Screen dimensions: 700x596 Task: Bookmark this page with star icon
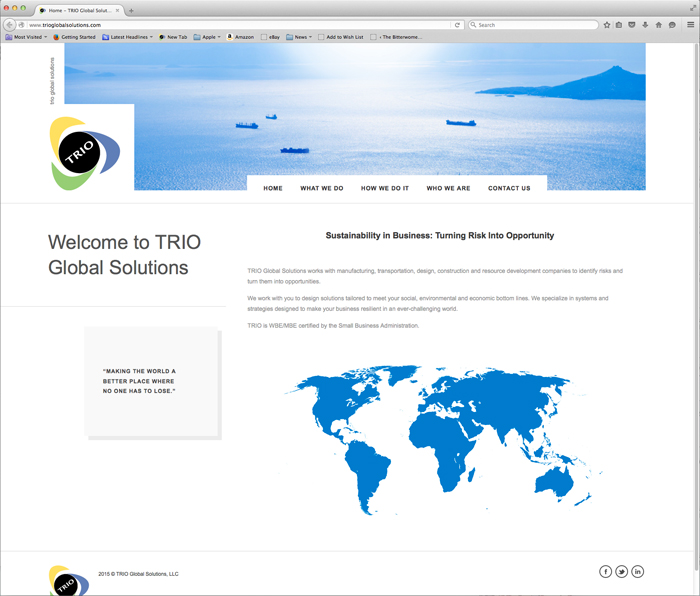(607, 25)
